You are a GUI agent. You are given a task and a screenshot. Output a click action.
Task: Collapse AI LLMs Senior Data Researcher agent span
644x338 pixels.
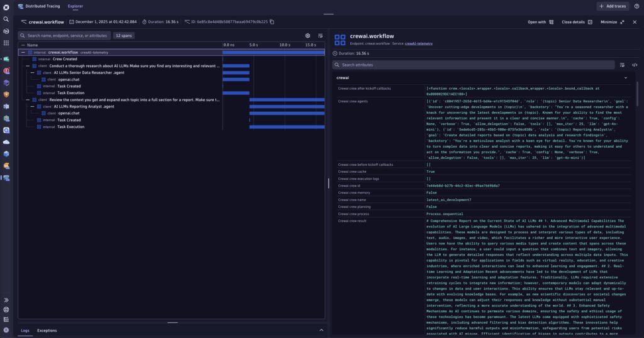[33, 73]
